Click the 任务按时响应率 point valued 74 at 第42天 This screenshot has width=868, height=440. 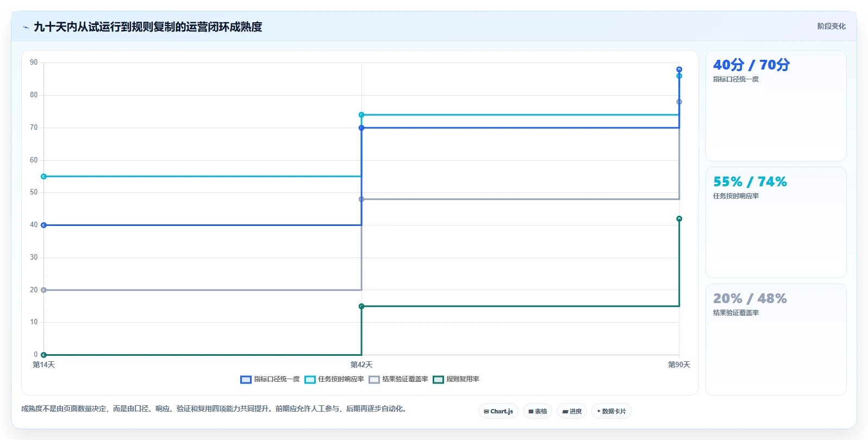[x=361, y=115]
